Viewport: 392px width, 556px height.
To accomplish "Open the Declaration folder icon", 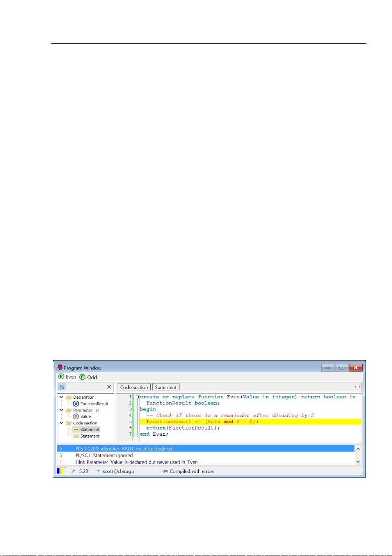I will [67, 397].
